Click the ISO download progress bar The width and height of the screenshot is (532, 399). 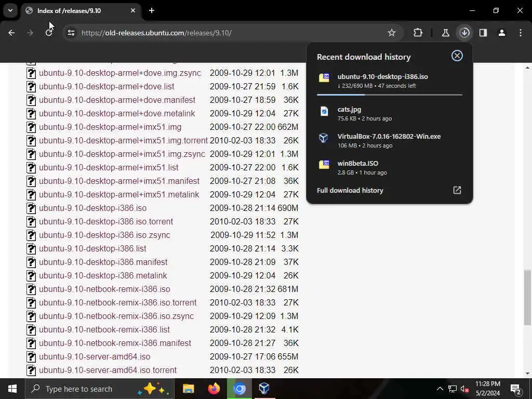point(390,95)
